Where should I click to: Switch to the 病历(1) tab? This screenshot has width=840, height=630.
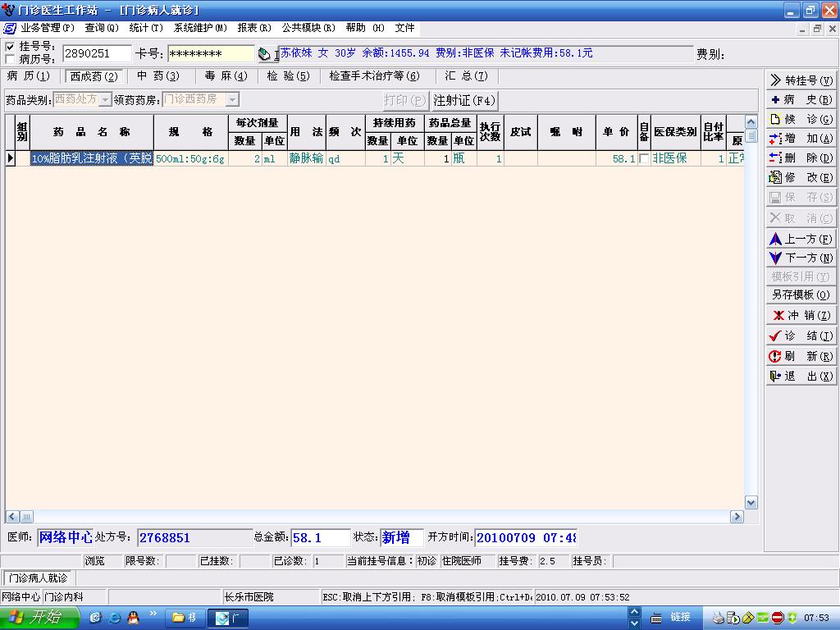click(29, 76)
